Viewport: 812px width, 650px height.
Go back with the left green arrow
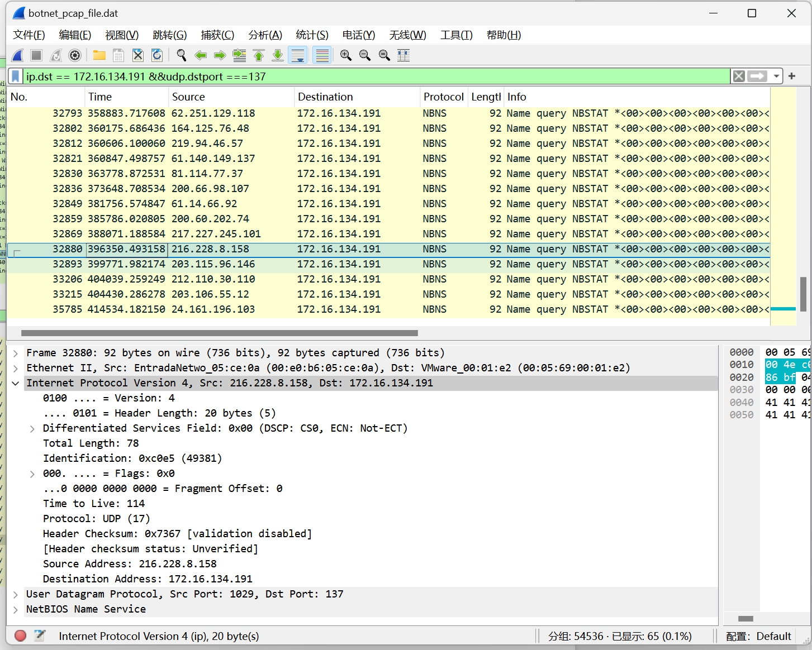click(201, 55)
